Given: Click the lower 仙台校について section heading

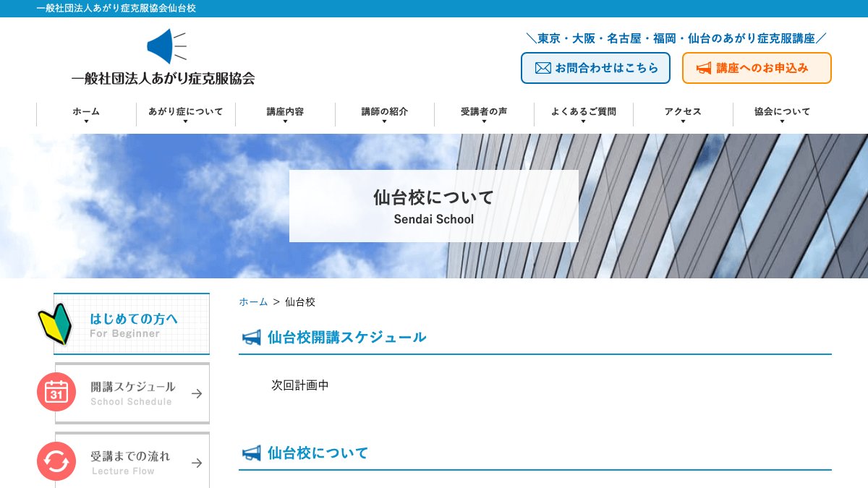Looking at the screenshot, I should click(x=318, y=453).
